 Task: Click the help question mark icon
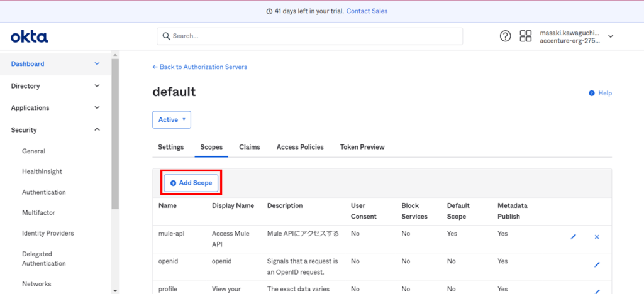(x=505, y=36)
